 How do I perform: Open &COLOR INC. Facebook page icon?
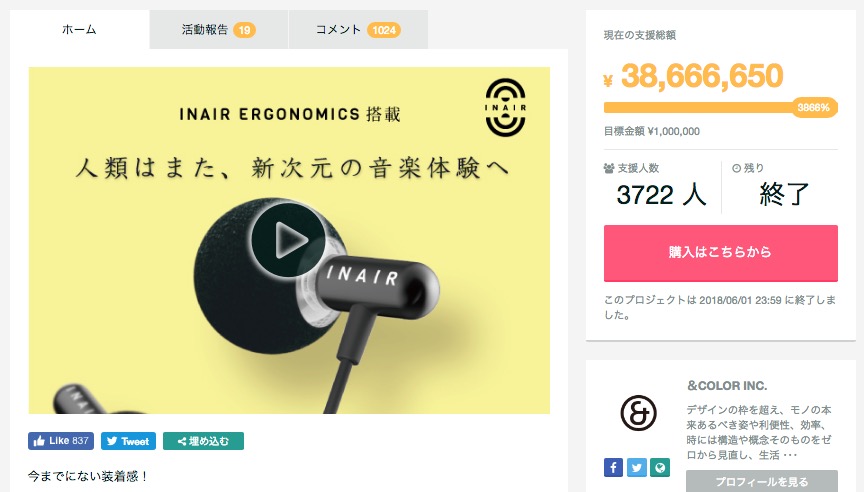(613, 467)
